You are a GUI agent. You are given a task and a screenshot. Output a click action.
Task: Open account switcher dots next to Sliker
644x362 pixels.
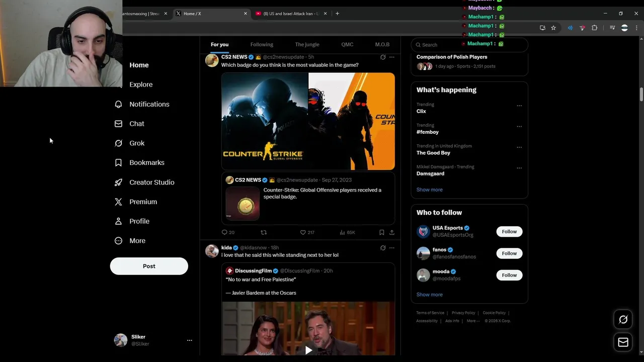coord(190,340)
